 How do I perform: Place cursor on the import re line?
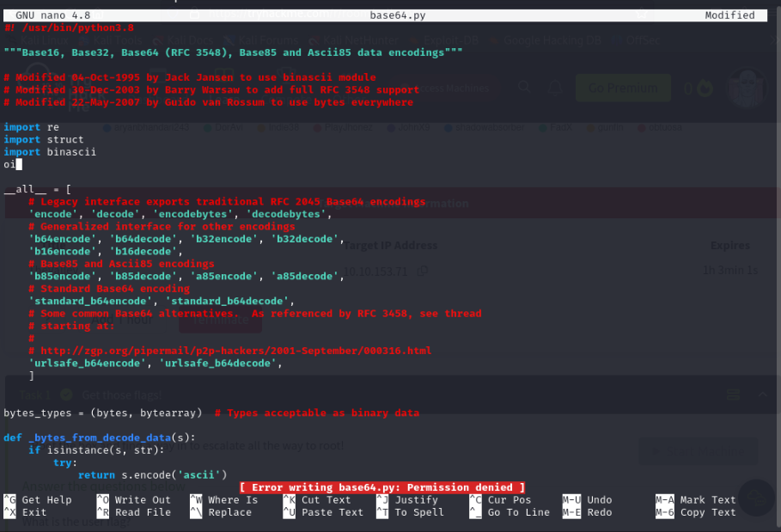[32, 127]
